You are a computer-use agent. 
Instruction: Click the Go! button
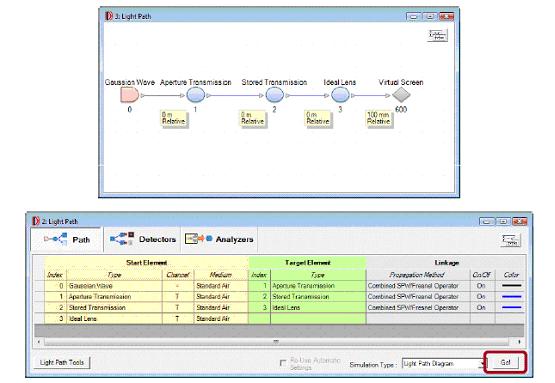tap(505, 362)
